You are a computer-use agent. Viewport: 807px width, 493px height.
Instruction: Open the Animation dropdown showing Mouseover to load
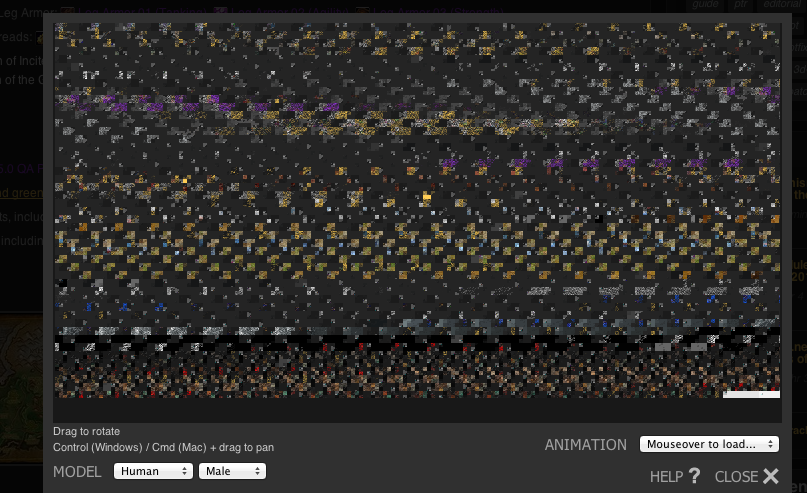click(x=709, y=444)
